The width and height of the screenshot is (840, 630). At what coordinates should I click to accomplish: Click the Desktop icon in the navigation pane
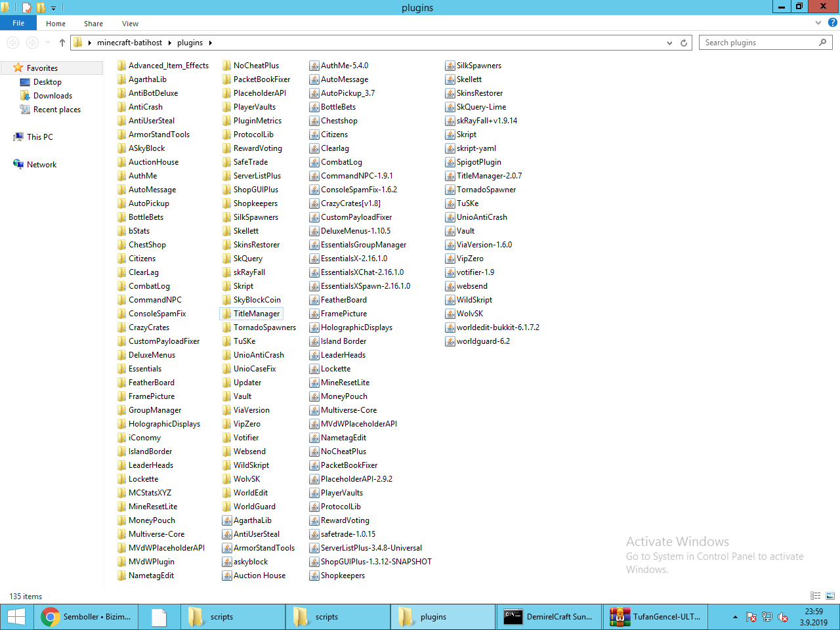(x=26, y=82)
